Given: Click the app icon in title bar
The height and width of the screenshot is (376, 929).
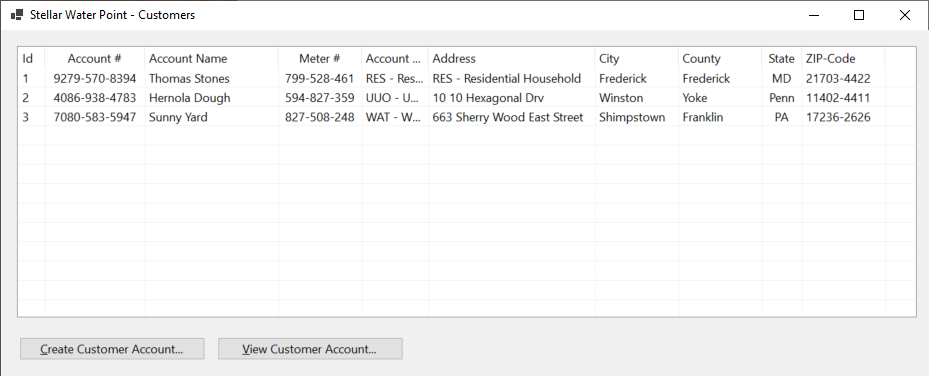Looking at the screenshot, I should click(17, 15).
